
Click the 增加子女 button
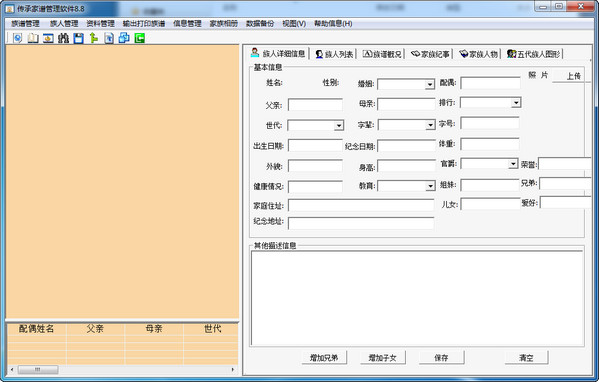click(x=382, y=358)
